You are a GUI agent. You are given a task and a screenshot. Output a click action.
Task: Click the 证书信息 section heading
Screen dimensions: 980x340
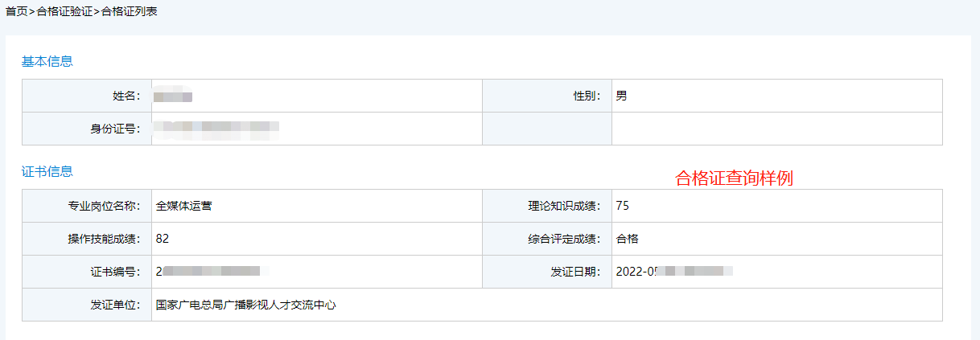(47, 171)
